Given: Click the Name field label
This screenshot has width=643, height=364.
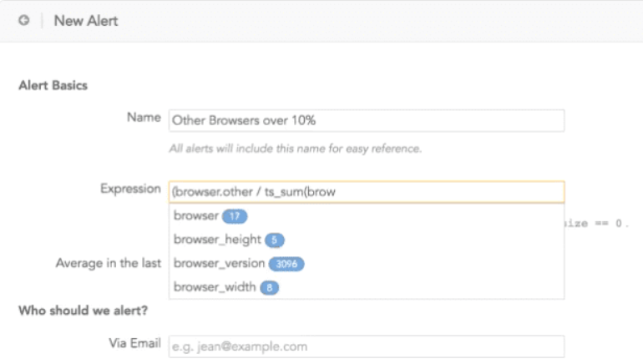Looking at the screenshot, I should pyautogui.click(x=144, y=117).
